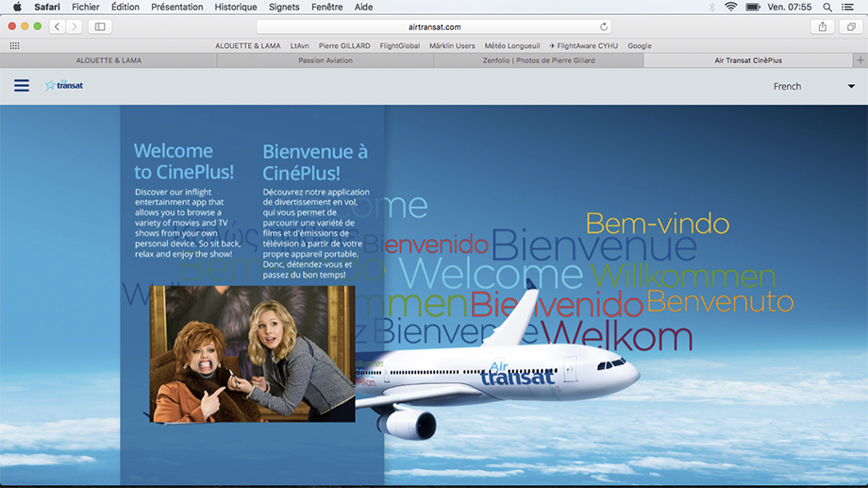The width and height of the screenshot is (868, 488).
Task: Click the airtransat.com address field
Action: [x=434, y=26]
